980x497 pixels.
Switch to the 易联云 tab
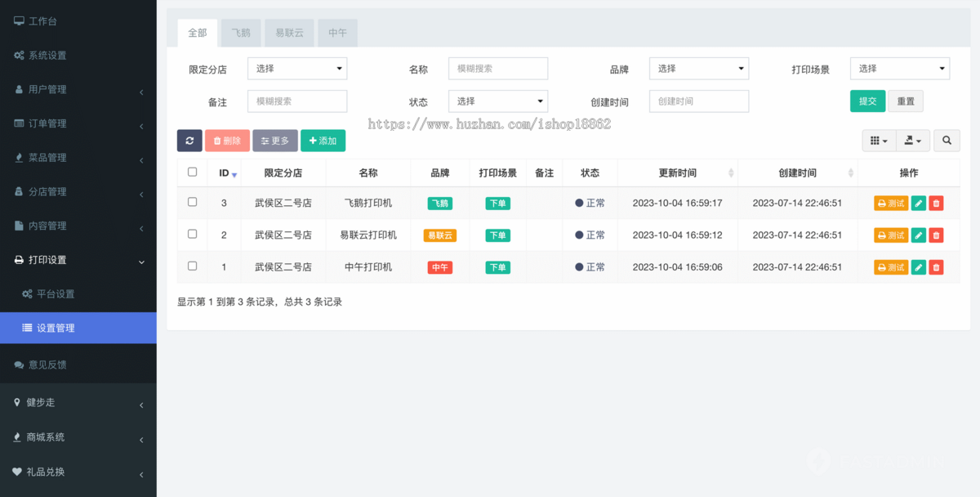coord(289,33)
